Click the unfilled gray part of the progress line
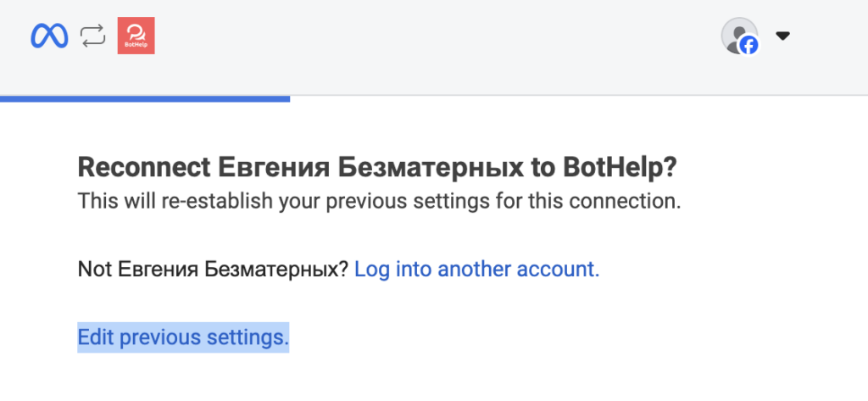This screenshot has height=401, width=868. tap(576, 96)
